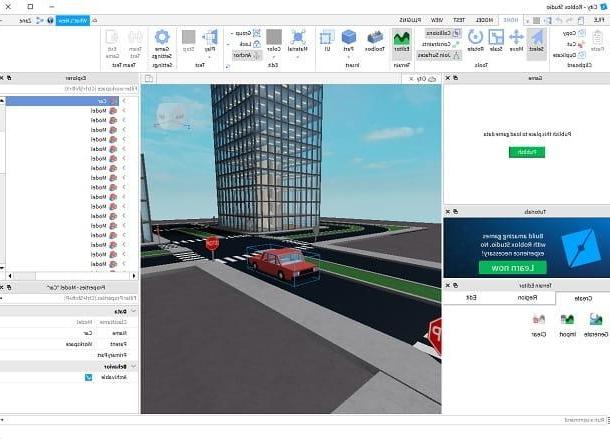Click the Run a command bar
The width and height of the screenshot is (610, 439).
tap(303, 420)
